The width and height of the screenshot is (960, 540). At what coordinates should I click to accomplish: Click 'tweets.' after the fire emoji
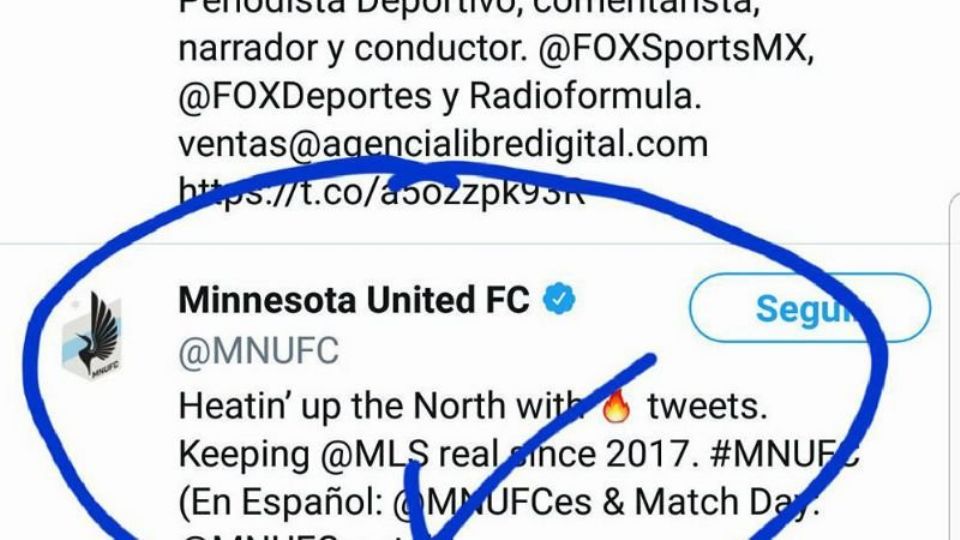[707, 406]
